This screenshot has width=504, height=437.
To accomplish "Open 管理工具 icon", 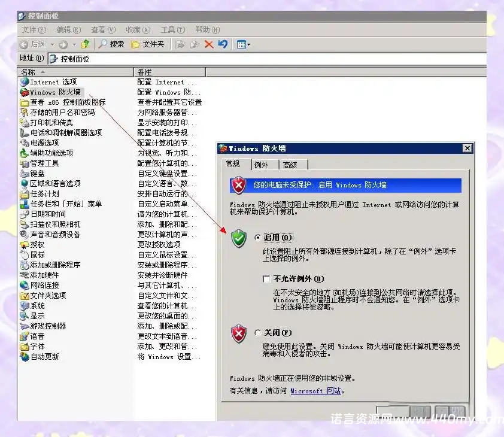I will [25, 163].
